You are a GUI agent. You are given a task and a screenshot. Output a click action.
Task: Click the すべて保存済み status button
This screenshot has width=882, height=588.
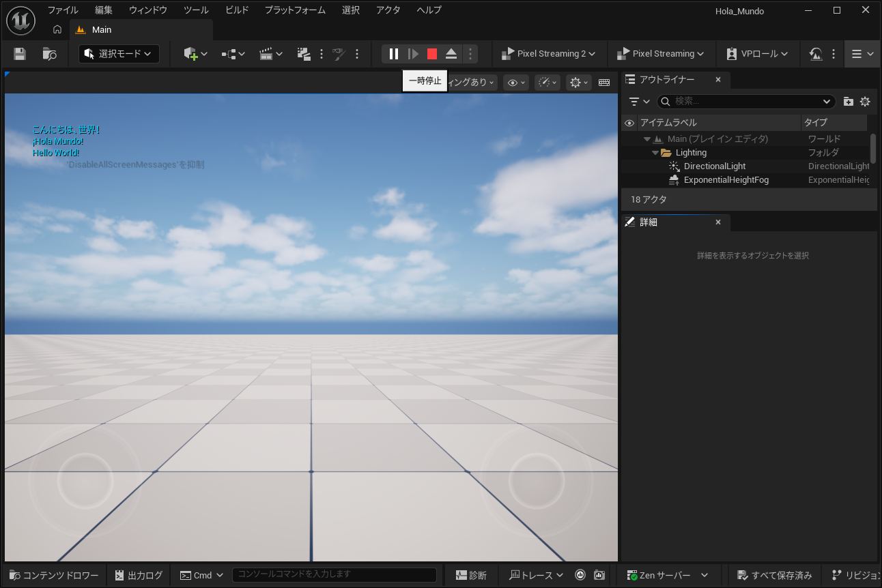775,575
